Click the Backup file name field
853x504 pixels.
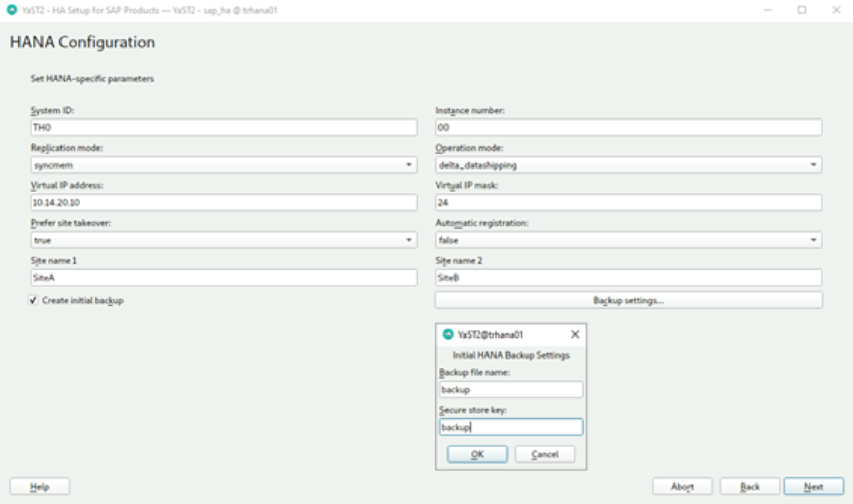(x=511, y=390)
